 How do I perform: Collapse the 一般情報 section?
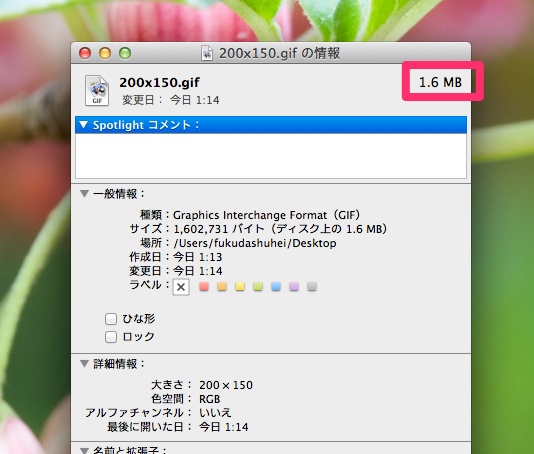(x=84, y=194)
